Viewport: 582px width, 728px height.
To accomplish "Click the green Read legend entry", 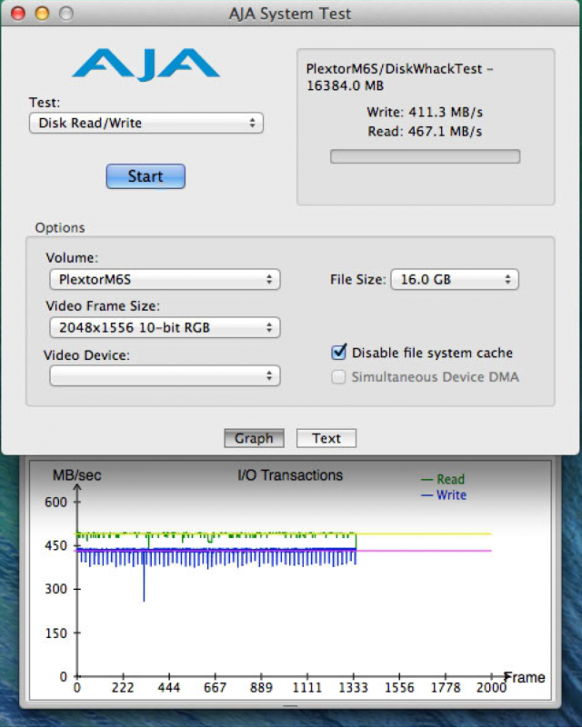I will click(443, 479).
